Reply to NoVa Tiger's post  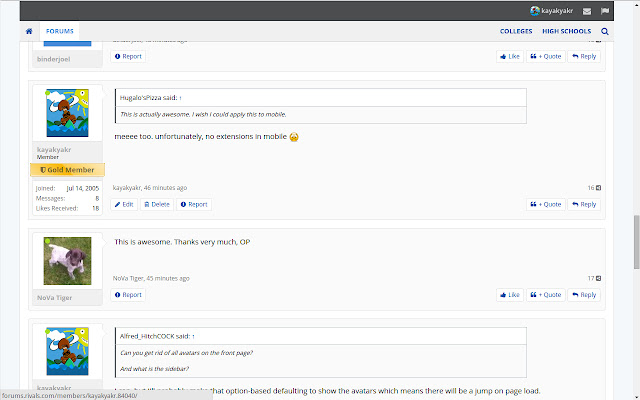pyautogui.click(x=584, y=295)
